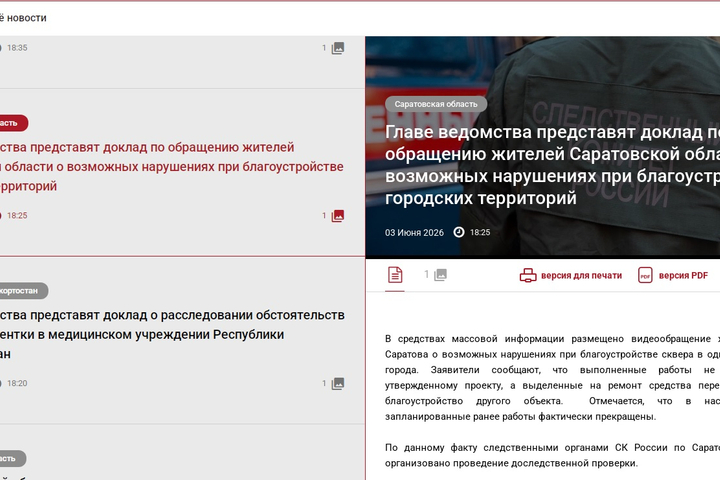Open red headline about благоустройстве report
Screen dimensions: 720x480
171,166
